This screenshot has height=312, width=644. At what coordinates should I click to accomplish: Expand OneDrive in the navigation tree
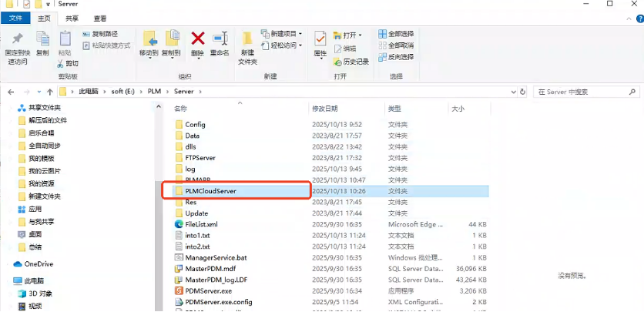7,264
